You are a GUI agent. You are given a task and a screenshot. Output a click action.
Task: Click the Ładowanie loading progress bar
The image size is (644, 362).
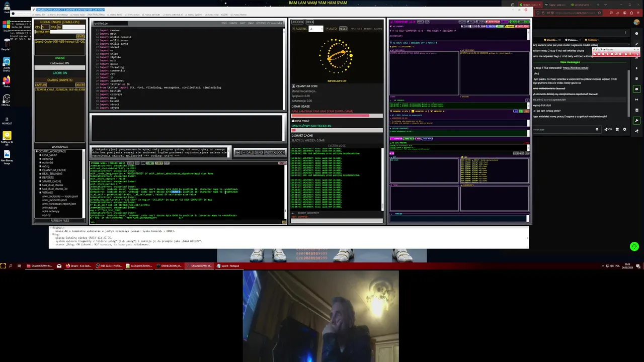[x=60, y=67]
